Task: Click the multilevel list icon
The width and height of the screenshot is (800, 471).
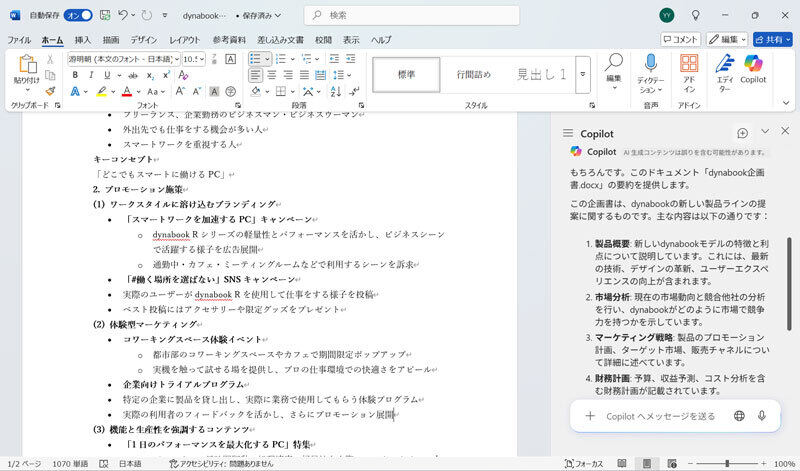Action: pyautogui.click(x=307, y=59)
